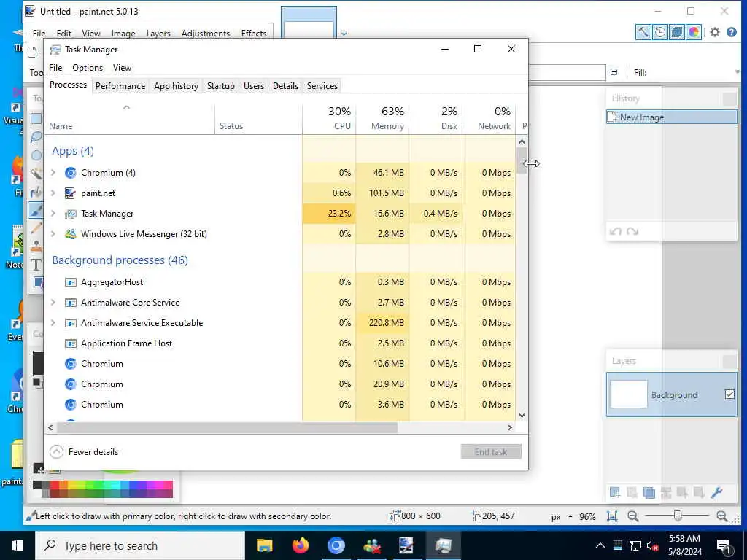
Task: Switch to the Services tab
Action: coord(322,86)
